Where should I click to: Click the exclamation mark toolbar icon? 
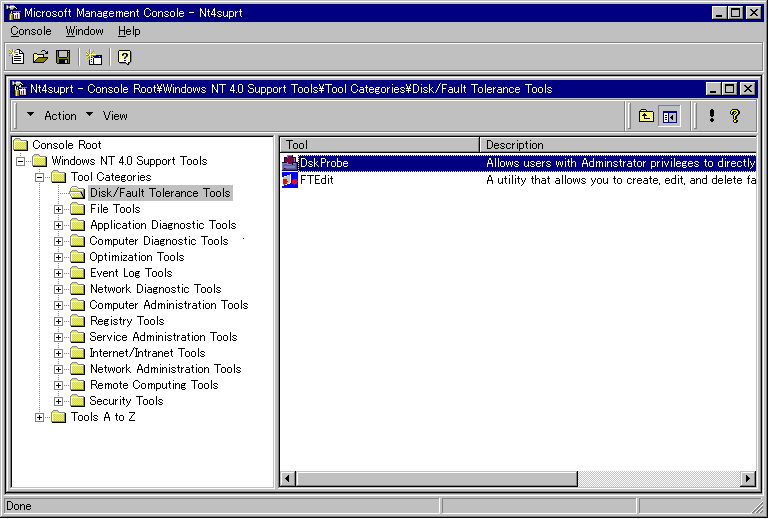coord(712,116)
